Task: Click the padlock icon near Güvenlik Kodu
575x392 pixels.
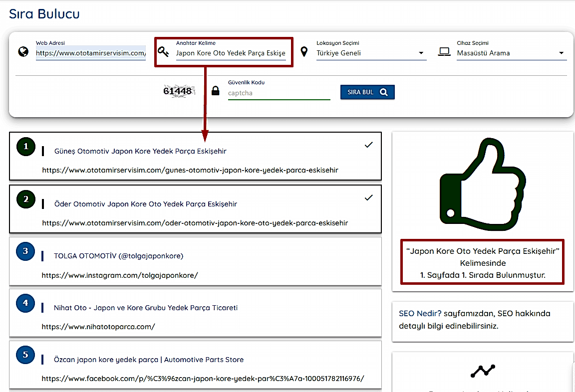Action: (x=215, y=91)
